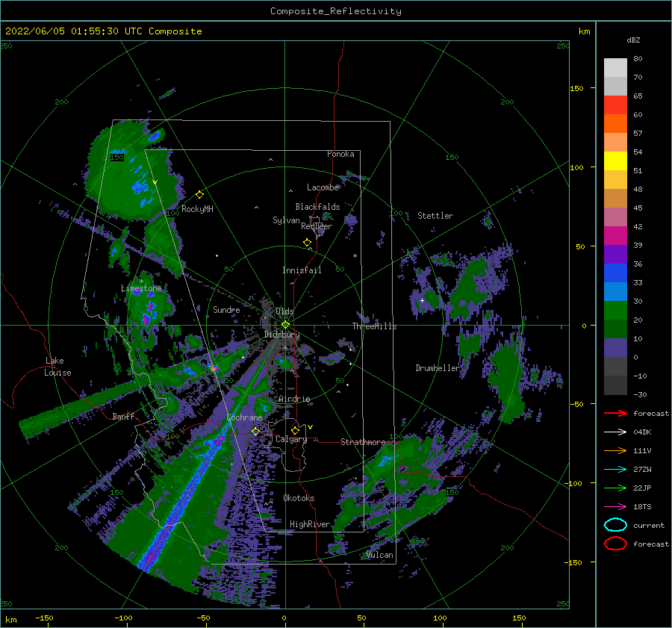Image resolution: width=672 pixels, height=628 pixels.
Task: Click the RedDeer city label
Action: pyautogui.click(x=317, y=226)
